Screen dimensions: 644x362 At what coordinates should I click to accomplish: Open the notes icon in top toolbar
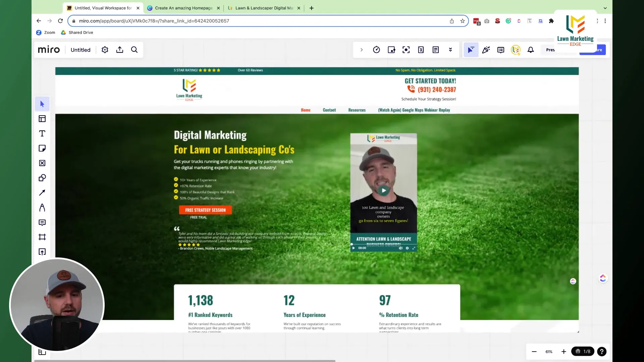click(x=435, y=50)
